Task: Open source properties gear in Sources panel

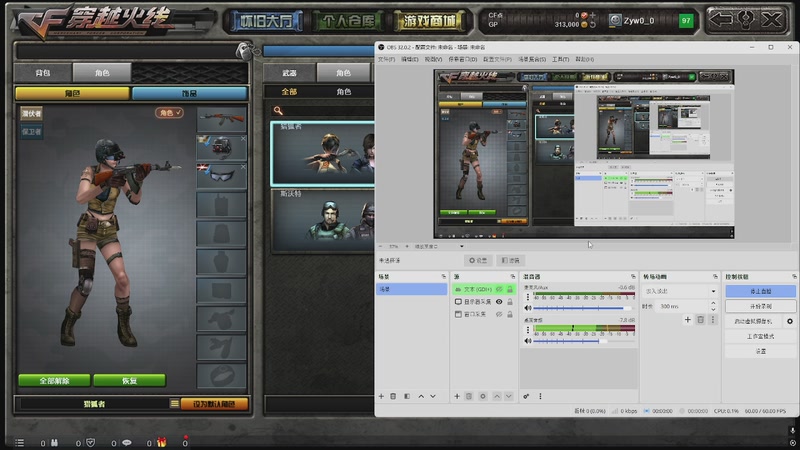Action: click(483, 396)
